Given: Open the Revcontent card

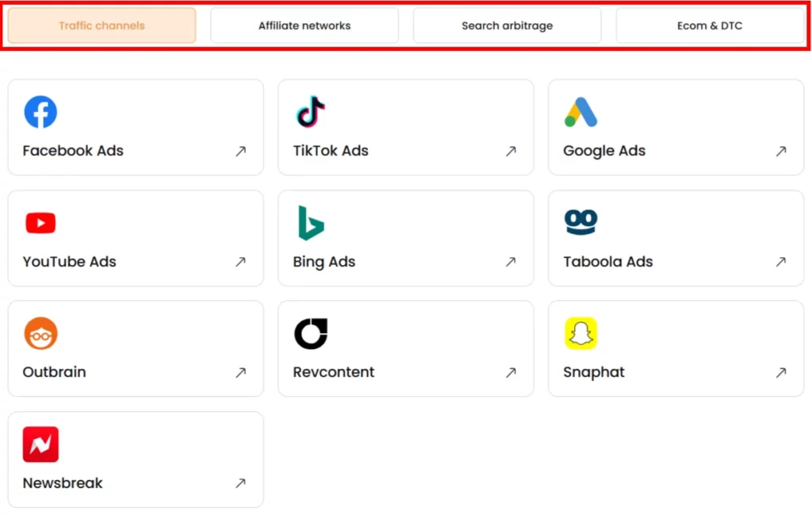Looking at the screenshot, I should (x=405, y=348).
